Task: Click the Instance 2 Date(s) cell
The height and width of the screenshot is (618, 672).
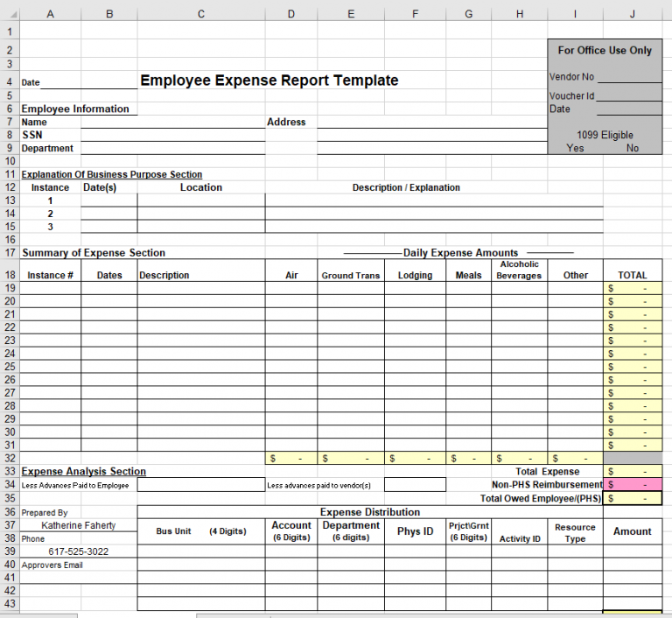Action: click(x=108, y=214)
